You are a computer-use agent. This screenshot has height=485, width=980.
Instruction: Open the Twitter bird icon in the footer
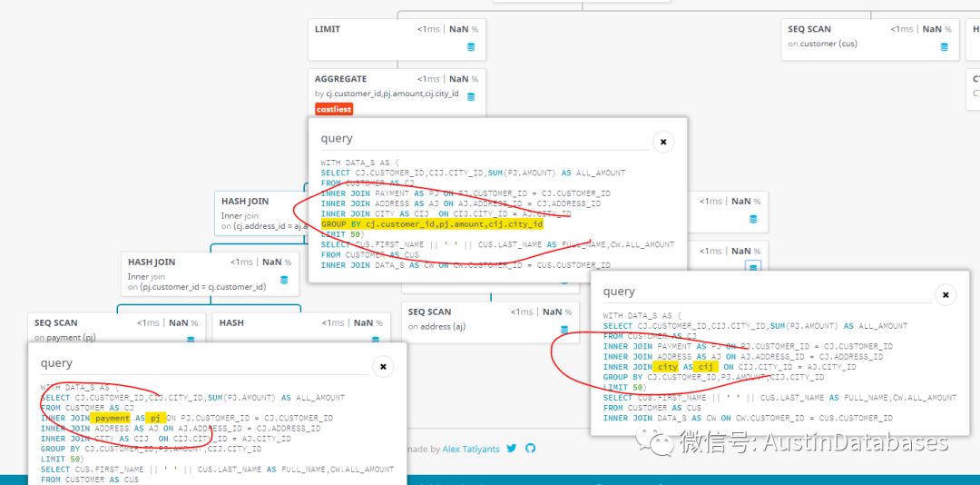point(512,448)
